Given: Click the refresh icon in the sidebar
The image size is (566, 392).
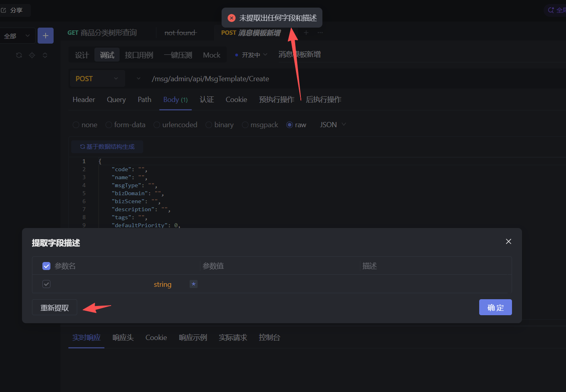Looking at the screenshot, I should [x=19, y=55].
